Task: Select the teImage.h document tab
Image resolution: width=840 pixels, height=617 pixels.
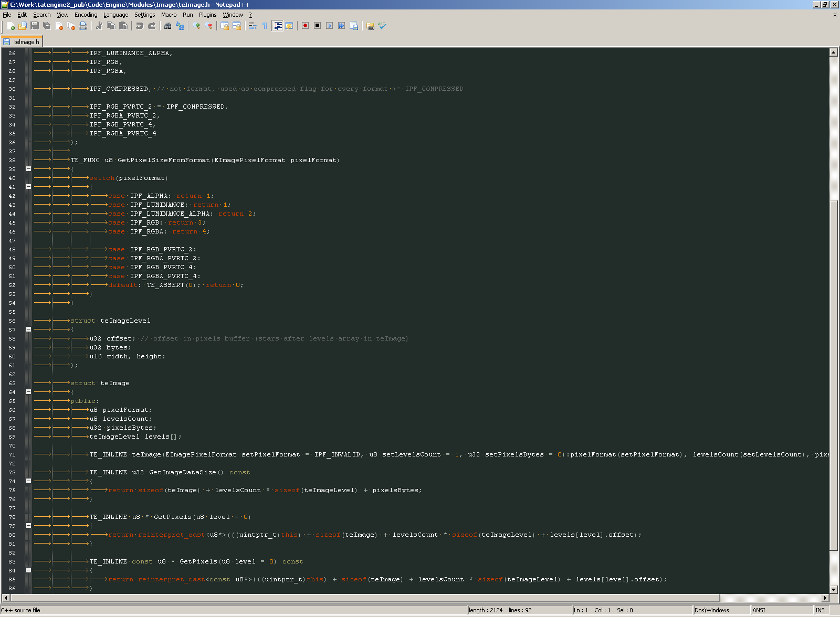Action: [22, 42]
